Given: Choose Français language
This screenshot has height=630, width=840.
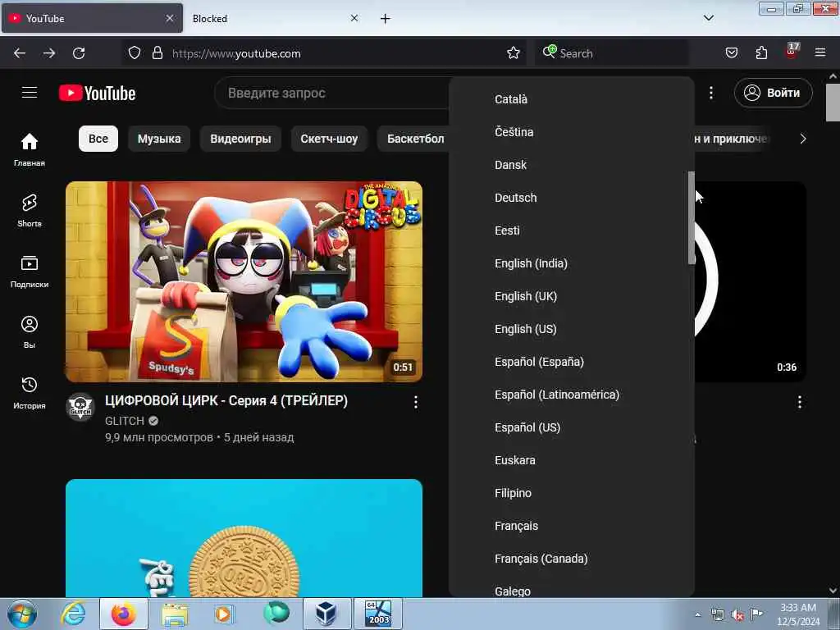Looking at the screenshot, I should tap(572, 526).
